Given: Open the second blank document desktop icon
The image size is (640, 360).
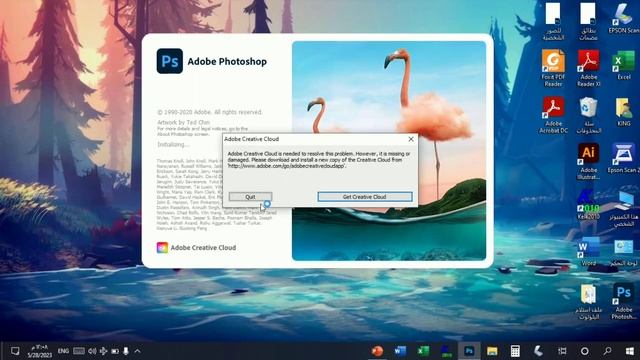Looking at the screenshot, I should click(589, 21).
